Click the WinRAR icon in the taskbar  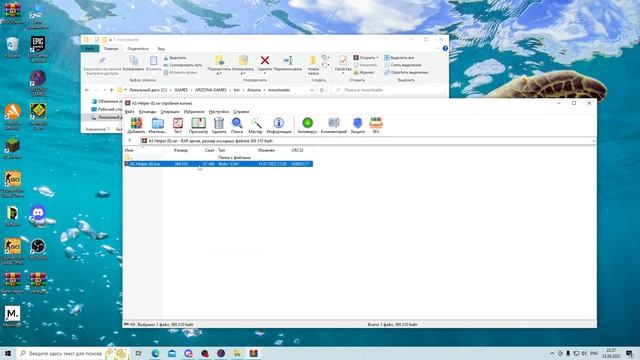pos(253,353)
